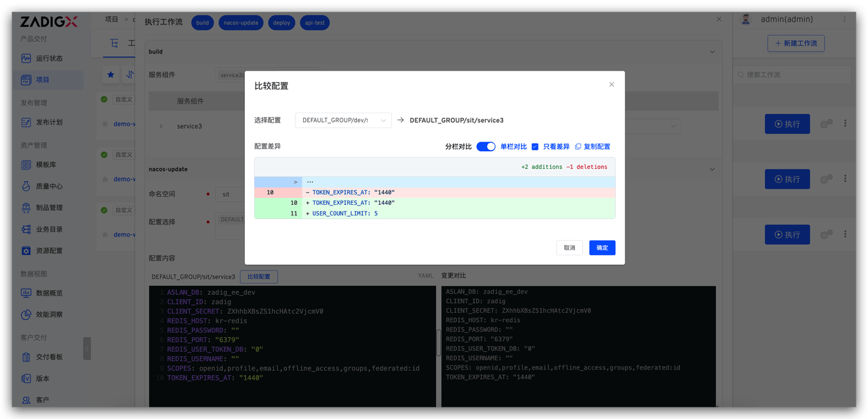Click the 搜索工作流 search field

[x=793, y=75]
